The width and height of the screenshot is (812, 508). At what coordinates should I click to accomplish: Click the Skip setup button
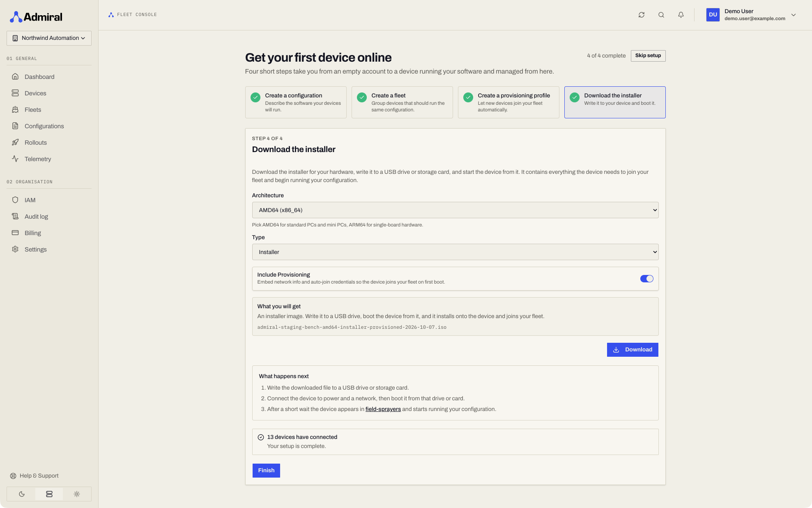pyautogui.click(x=648, y=56)
